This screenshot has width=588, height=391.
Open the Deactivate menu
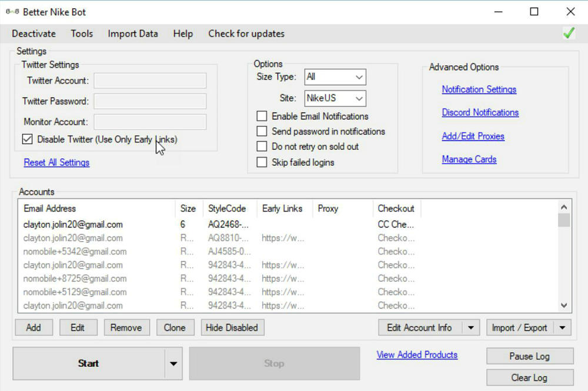coord(34,34)
